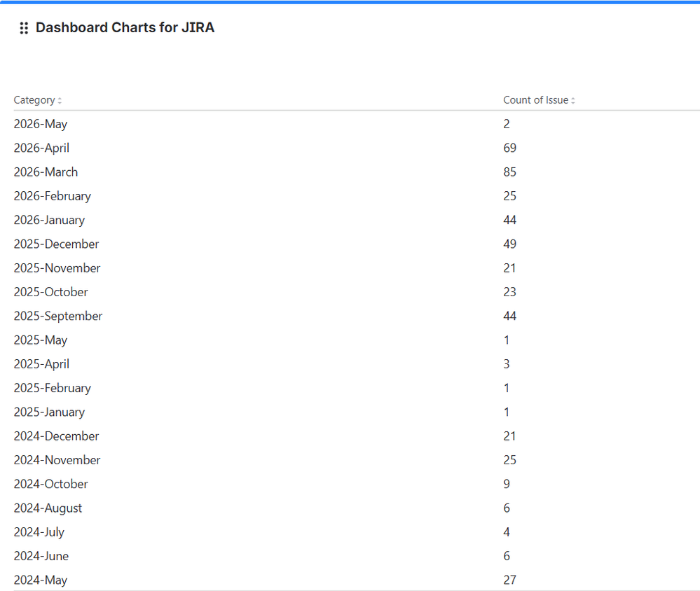Select the 2025-November category cell
Viewport: 700px width, 591px height.
coord(57,268)
